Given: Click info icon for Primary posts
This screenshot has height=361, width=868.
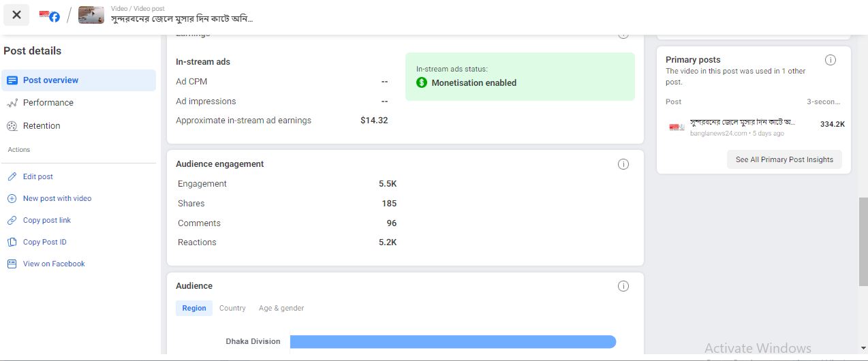Looking at the screenshot, I should click(x=830, y=60).
